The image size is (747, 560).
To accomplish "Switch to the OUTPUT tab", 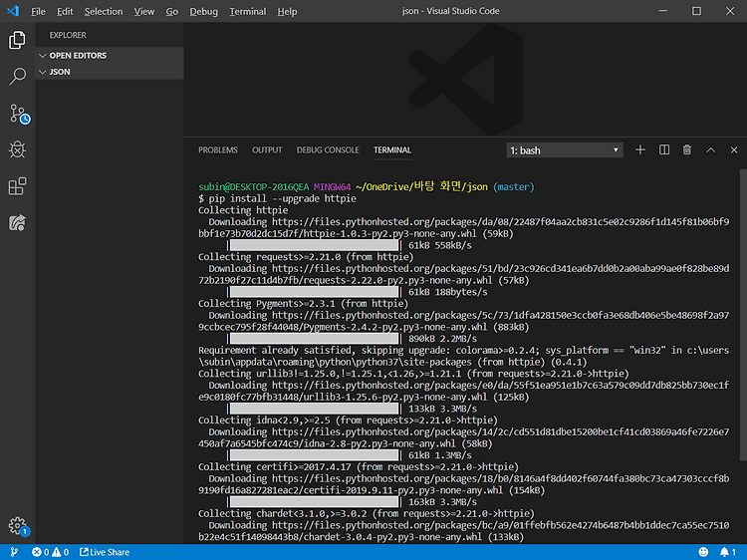I will (267, 150).
